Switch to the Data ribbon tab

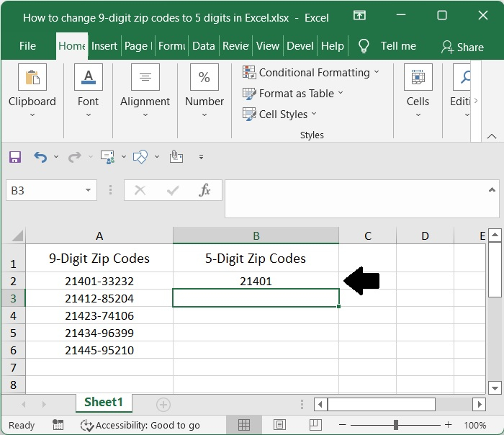click(203, 46)
